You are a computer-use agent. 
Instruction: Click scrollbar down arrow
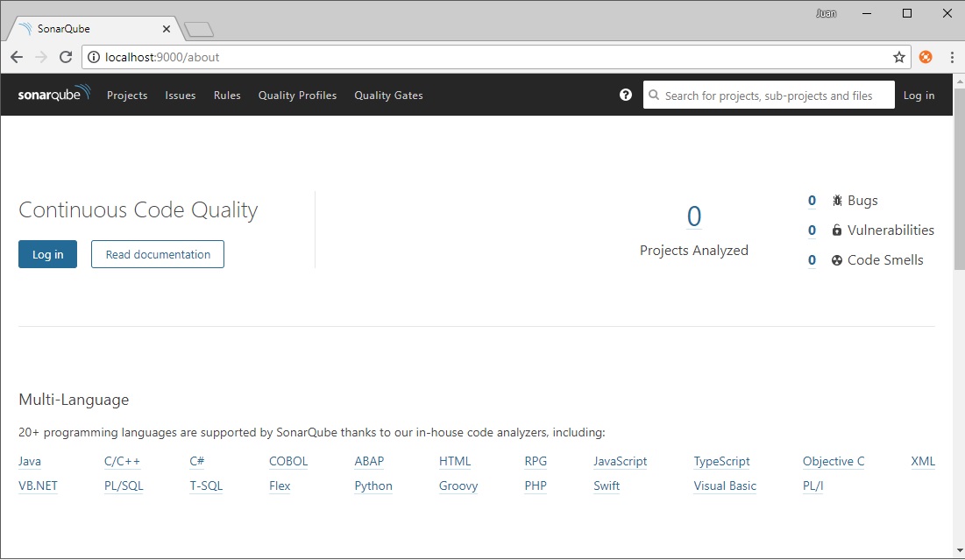960,550
